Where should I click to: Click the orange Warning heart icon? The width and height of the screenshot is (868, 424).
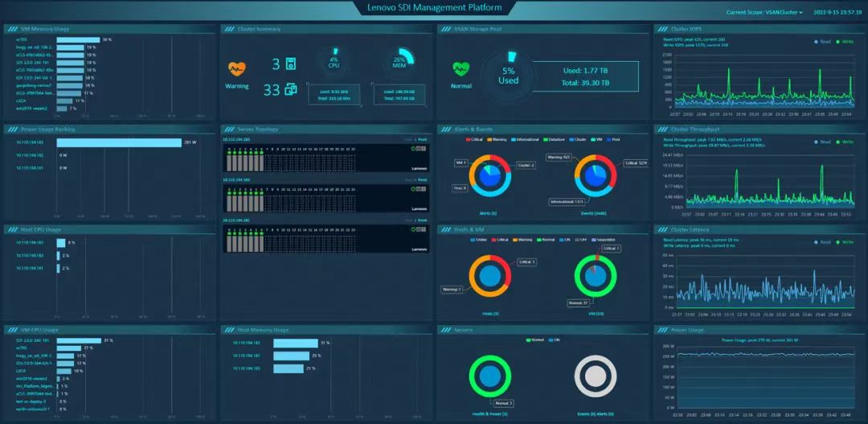(237, 68)
